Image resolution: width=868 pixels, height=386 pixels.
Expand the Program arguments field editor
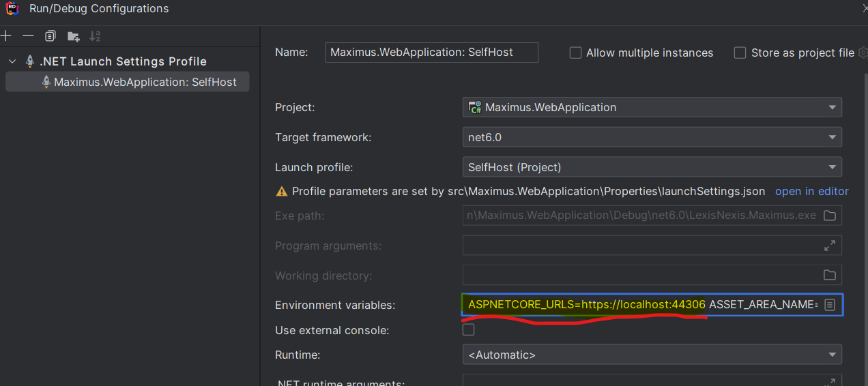point(830,246)
